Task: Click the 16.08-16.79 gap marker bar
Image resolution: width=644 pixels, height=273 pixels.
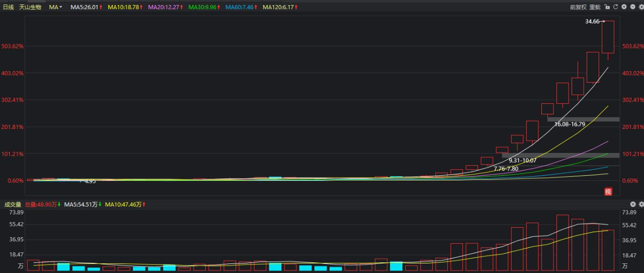Action: click(x=583, y=119)
